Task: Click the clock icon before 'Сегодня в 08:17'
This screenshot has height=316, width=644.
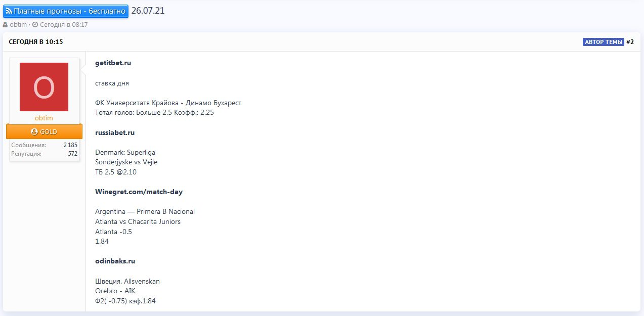Action: click(35, 24)
